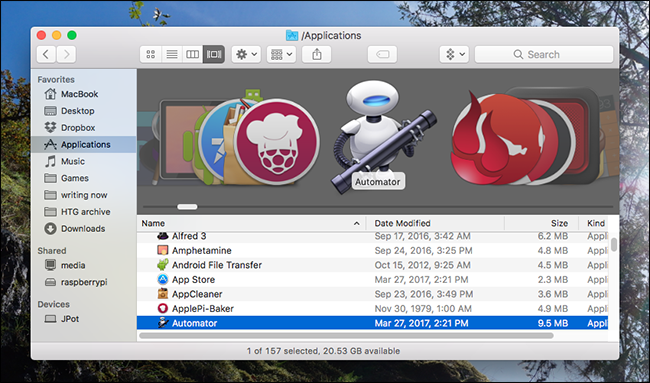Viewport: 650px width, 383px height.
Task: Open the gear Action menu
Action: (246, 54)
